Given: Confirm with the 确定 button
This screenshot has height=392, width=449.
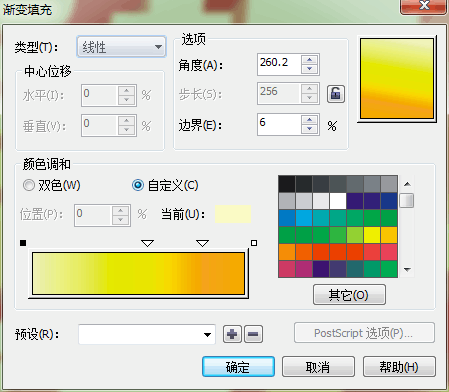Looking at the screenshot, I should coord(238,367).
